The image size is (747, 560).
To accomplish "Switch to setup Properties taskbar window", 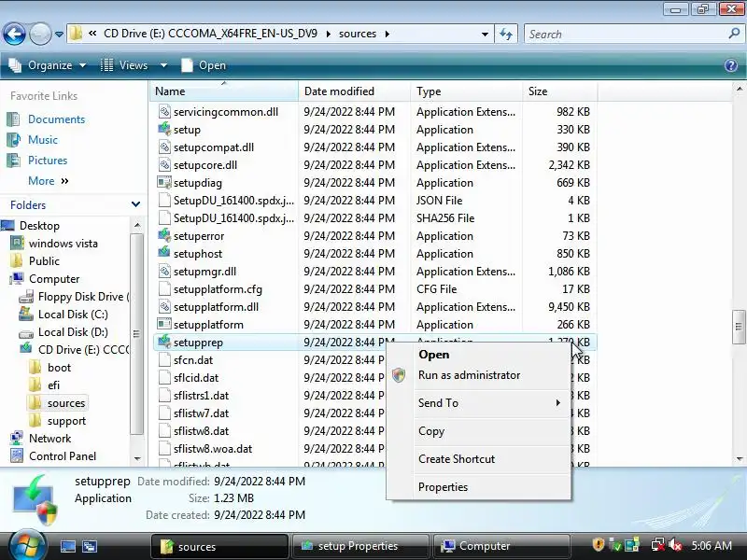I will 359,546.
